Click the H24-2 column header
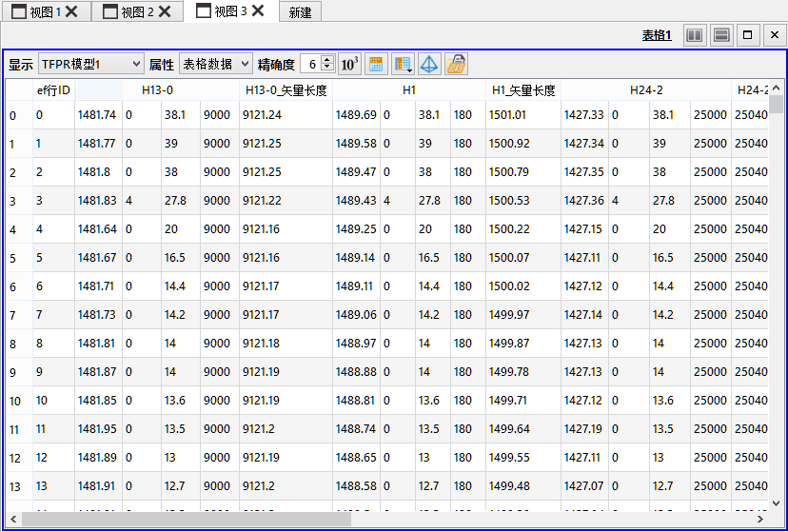 [646, 90]
